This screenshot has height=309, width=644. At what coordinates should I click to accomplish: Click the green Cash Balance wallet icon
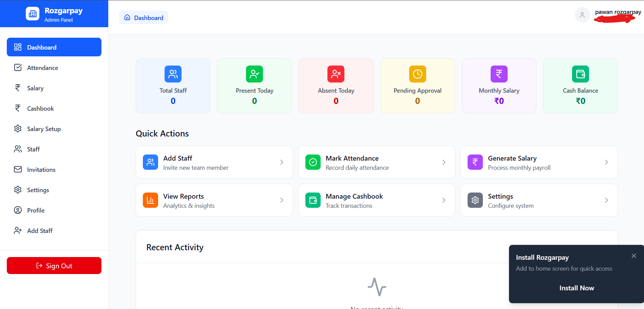pos(581,74)
